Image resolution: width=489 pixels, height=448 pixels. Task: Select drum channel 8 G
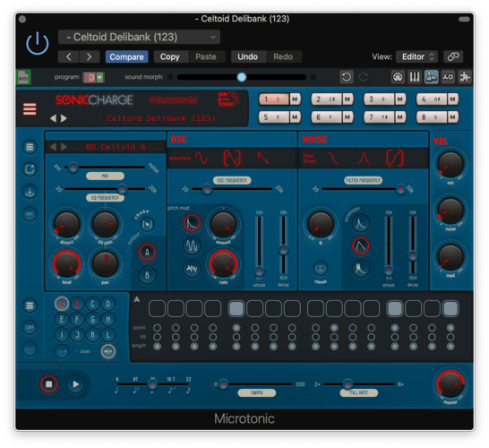point(432,117)
